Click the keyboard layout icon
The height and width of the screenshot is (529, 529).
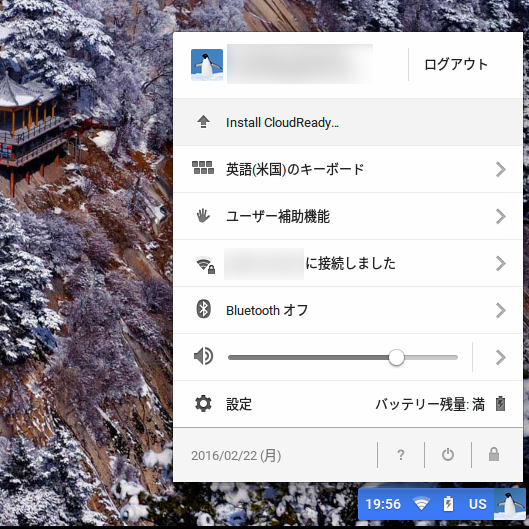203,167
